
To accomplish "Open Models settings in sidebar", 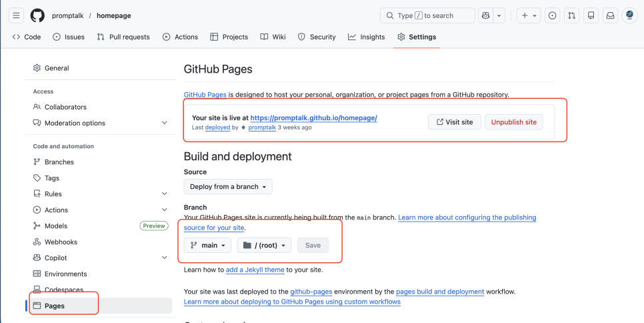I will pos(100,226).
